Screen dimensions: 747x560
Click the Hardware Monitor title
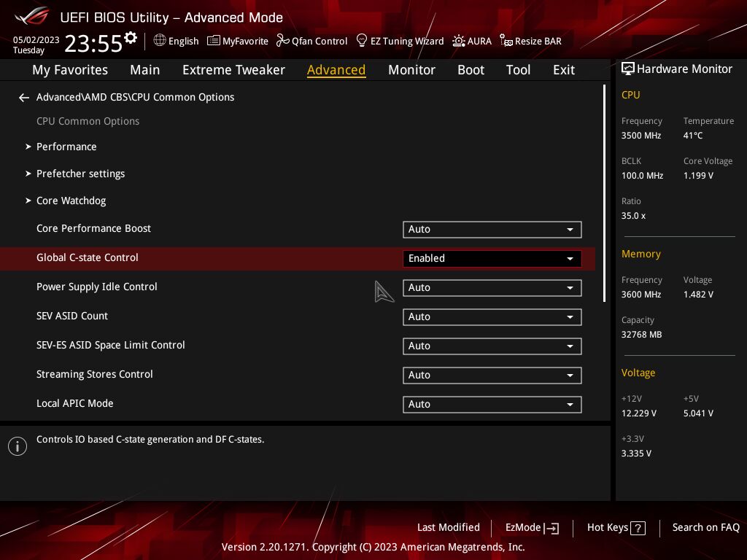click(684, 69)
